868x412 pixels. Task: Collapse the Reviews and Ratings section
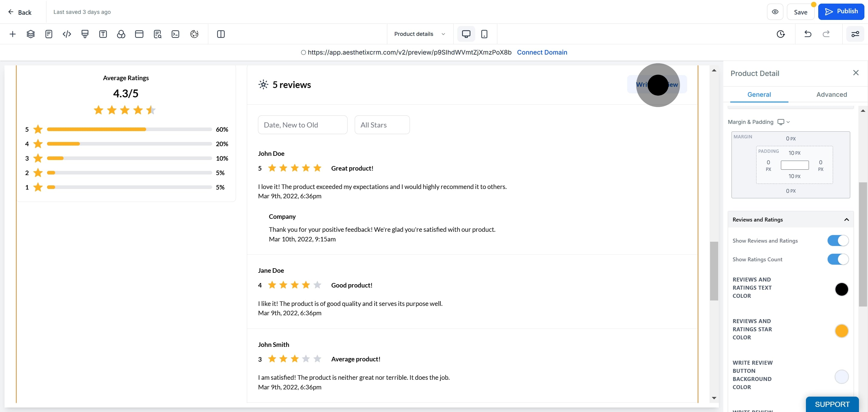[846, 220]
